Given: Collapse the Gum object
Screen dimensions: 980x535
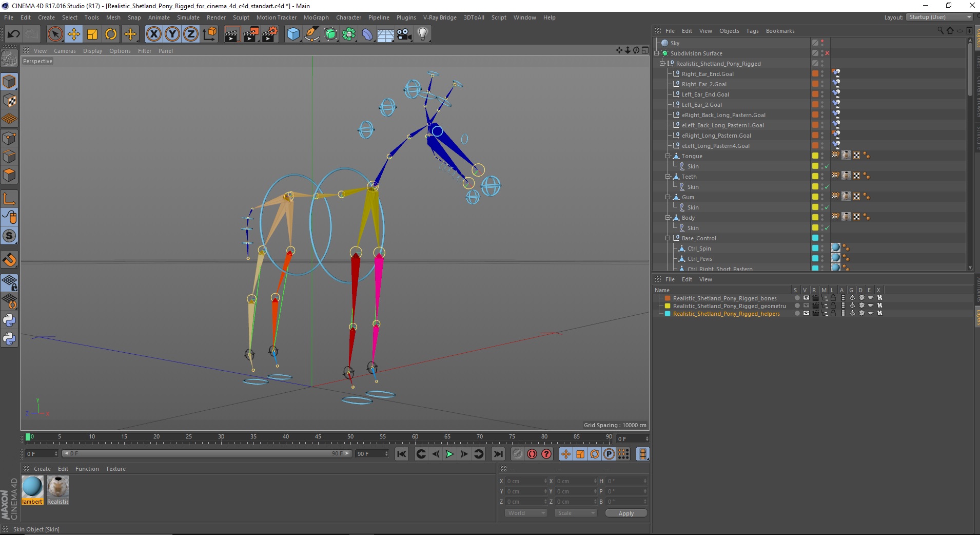Looking at the screenshot, I should click(x=668, y=197).
